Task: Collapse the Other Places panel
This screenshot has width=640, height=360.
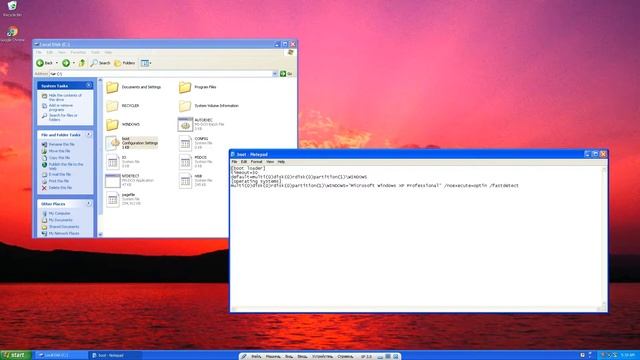Action: (89, 203)
